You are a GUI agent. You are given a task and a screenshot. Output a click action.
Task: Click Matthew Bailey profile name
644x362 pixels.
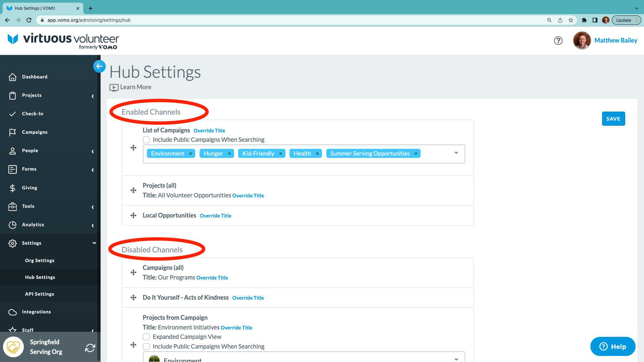coord(616,41)
